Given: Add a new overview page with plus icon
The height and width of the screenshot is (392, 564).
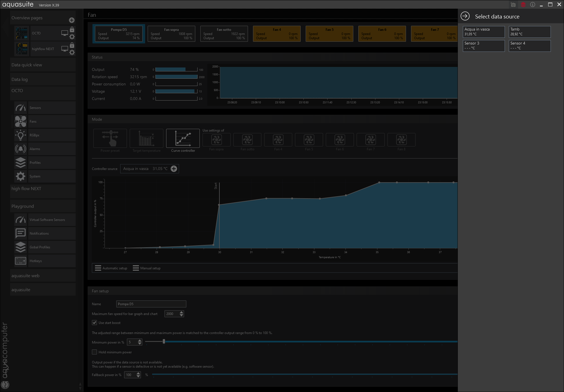Looking at the screenshot, I should pyautogui.click(x=72, y=20).
